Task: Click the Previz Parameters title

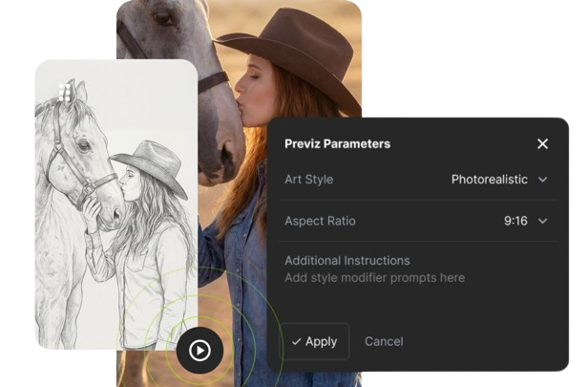Action: (337, 143)
